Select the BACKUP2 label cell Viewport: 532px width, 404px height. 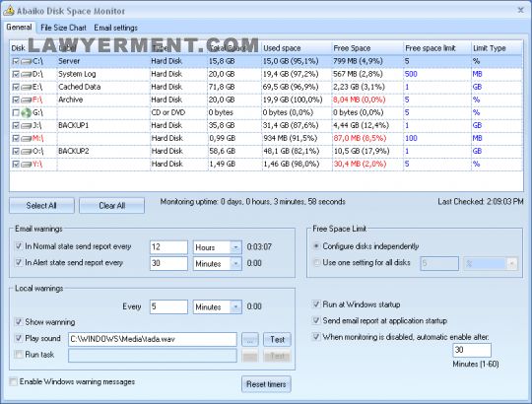pos(103,152)
